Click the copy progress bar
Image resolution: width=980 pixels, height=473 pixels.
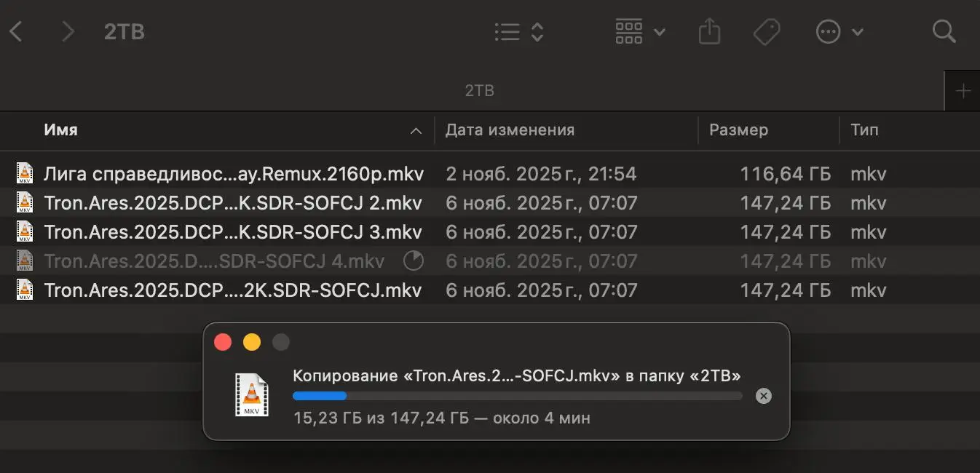[x=517, y=396]
